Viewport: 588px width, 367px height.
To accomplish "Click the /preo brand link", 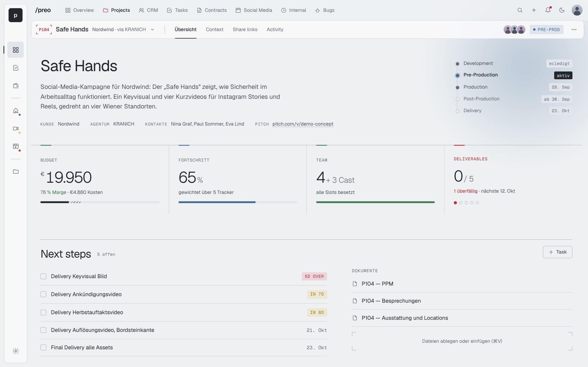I will point(43,10).
